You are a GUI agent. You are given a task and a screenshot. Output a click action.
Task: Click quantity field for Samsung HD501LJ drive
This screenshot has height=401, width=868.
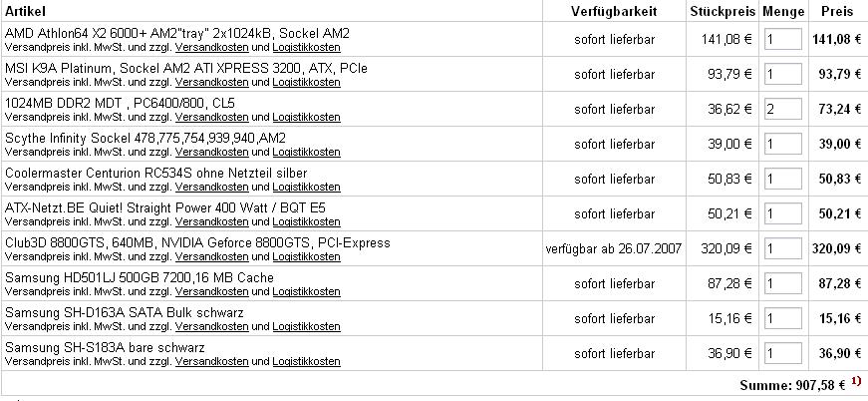click(782, 283)
